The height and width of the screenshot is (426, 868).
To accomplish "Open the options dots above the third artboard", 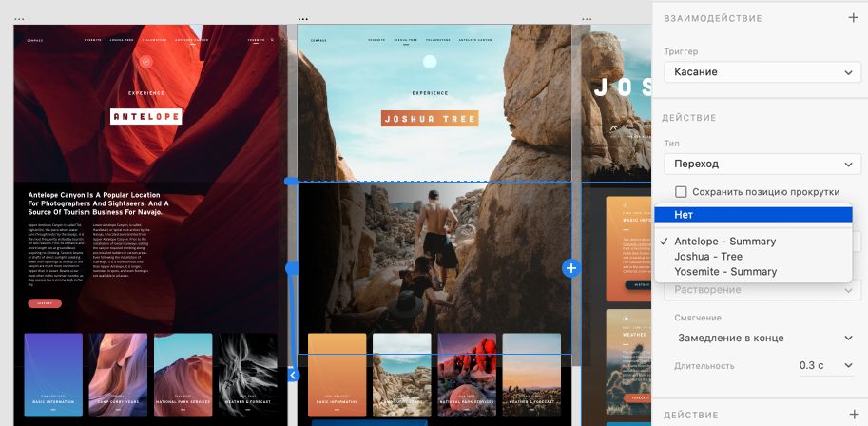I will coord(587,19).
